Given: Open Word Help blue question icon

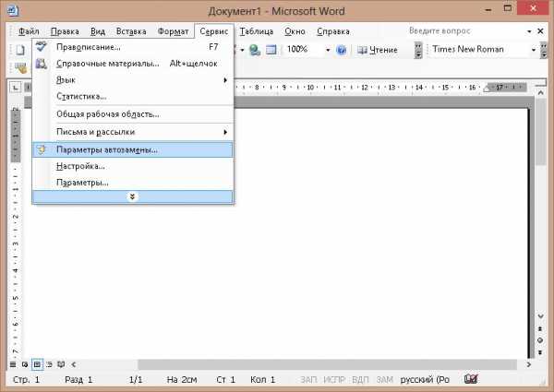Looking at the screenshot, I should point(341,50).
